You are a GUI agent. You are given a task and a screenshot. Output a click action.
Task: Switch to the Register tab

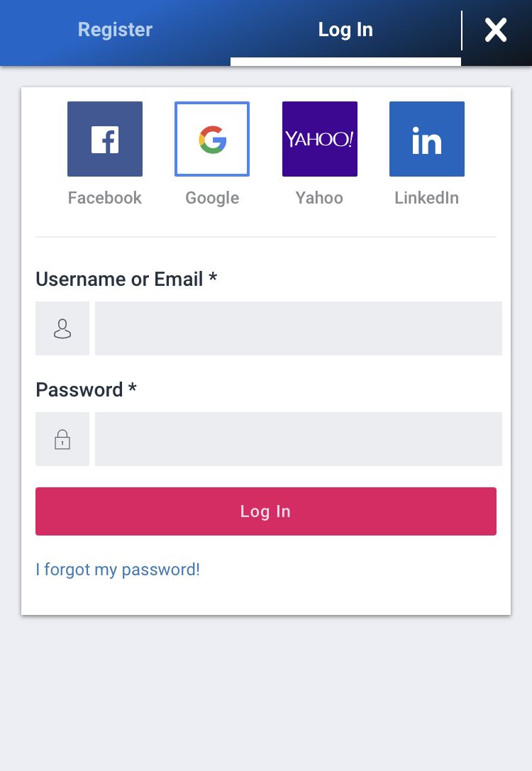click(115, 30)
